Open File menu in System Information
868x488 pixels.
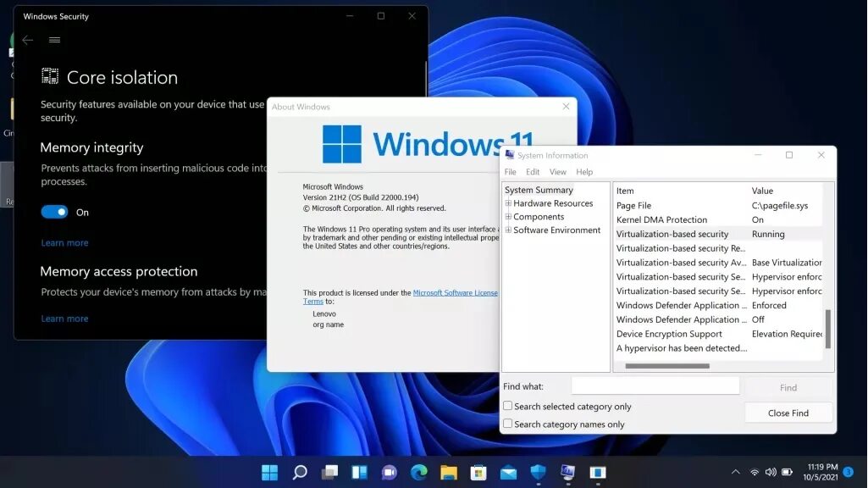[511, 172]
